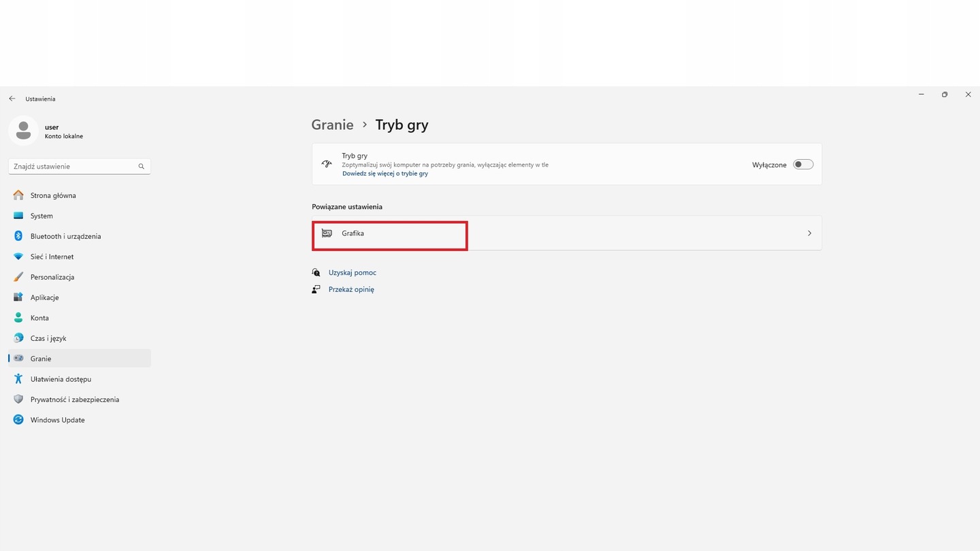Open Bluetooth i urządzenia section
The height and width of the screenshot is (551, 980).
pos(80,236)
